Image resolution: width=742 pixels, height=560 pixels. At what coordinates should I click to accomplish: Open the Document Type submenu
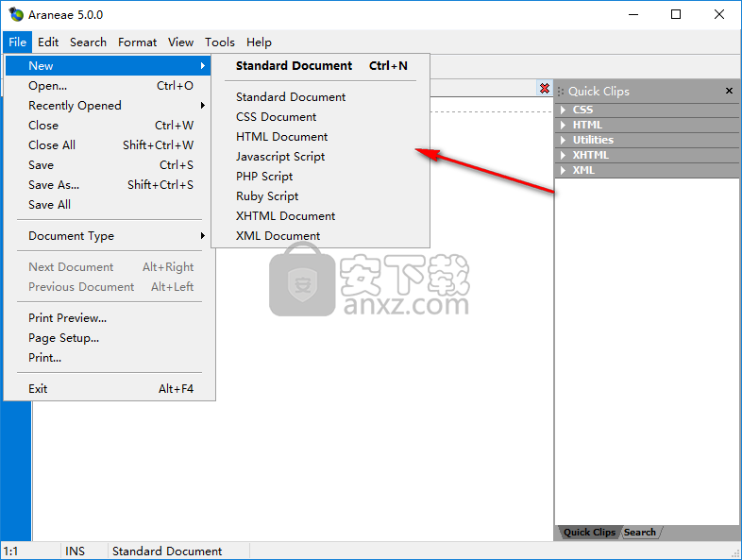109,236
